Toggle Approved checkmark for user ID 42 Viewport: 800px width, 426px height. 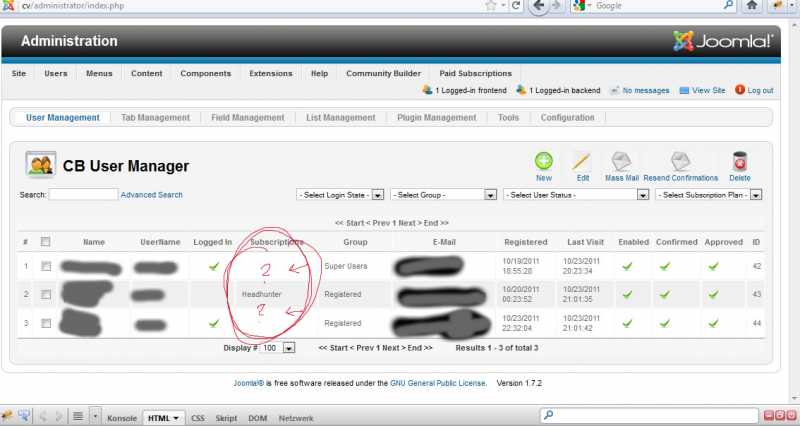click(x=713, y=266)
